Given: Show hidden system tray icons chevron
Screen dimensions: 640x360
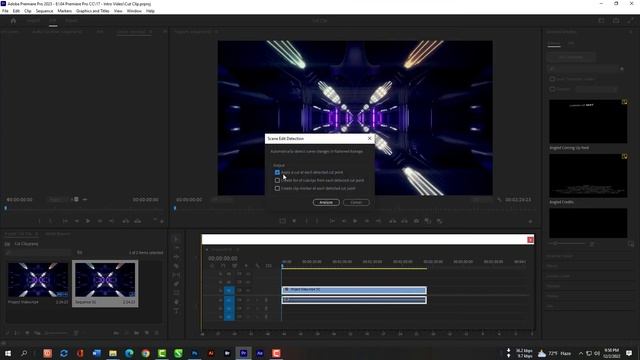Looking at the screenshot, I should coord(581,353).
